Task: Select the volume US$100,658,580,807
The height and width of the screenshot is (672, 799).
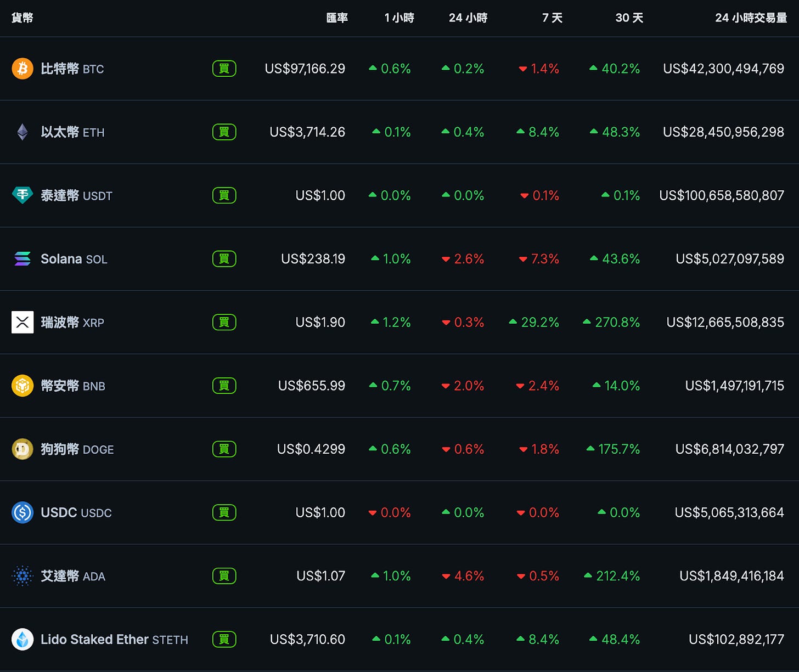Action: 722,195
